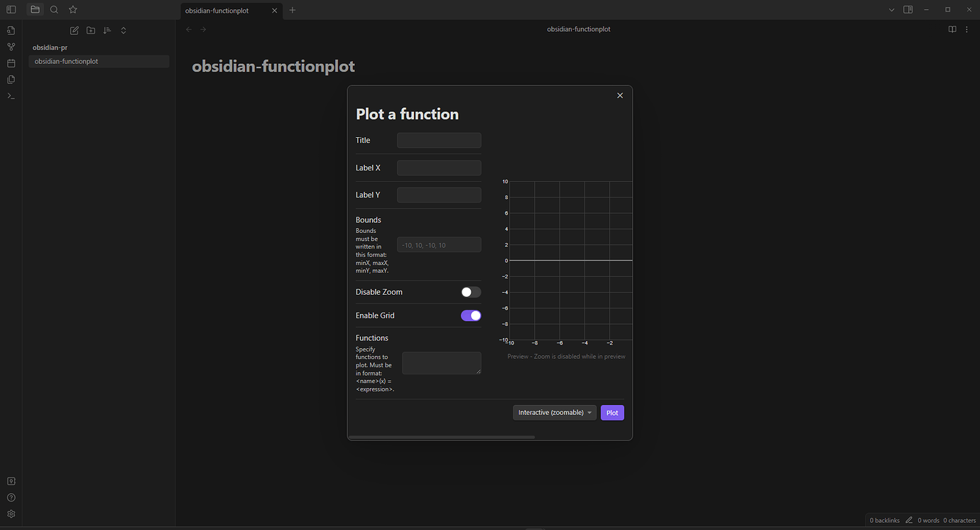
Task: Click the pencil edit icon in status bar
Action: tap(909, 520)
